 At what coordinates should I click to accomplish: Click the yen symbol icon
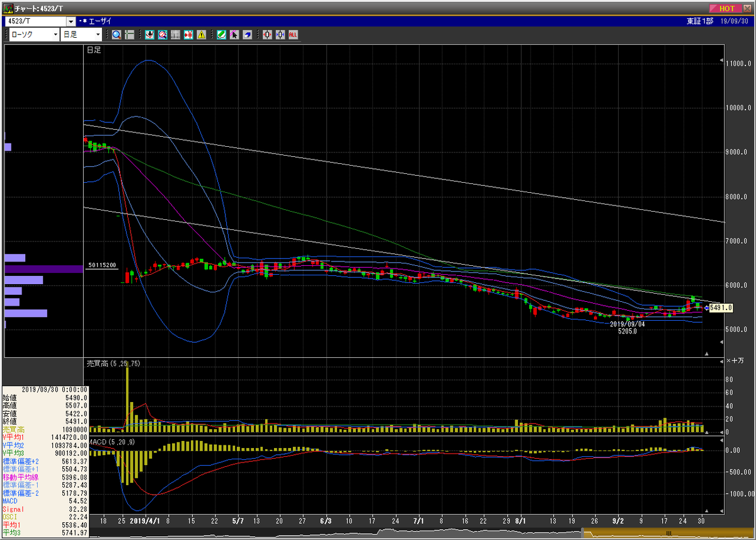pyautogui.click(x=188, y=34)
